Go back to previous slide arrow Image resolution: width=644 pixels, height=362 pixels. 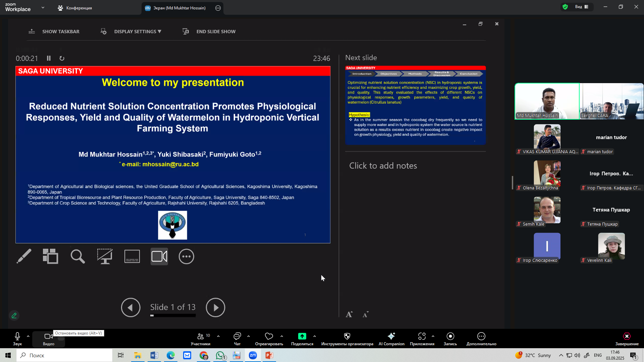pyautogui.click(x=130, y=307)
